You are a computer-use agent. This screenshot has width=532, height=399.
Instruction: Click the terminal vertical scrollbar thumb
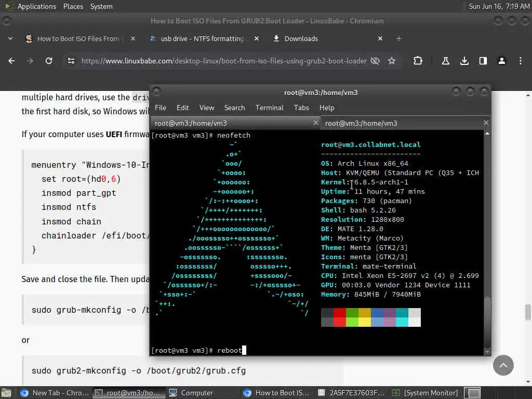(x=487, y=322)
